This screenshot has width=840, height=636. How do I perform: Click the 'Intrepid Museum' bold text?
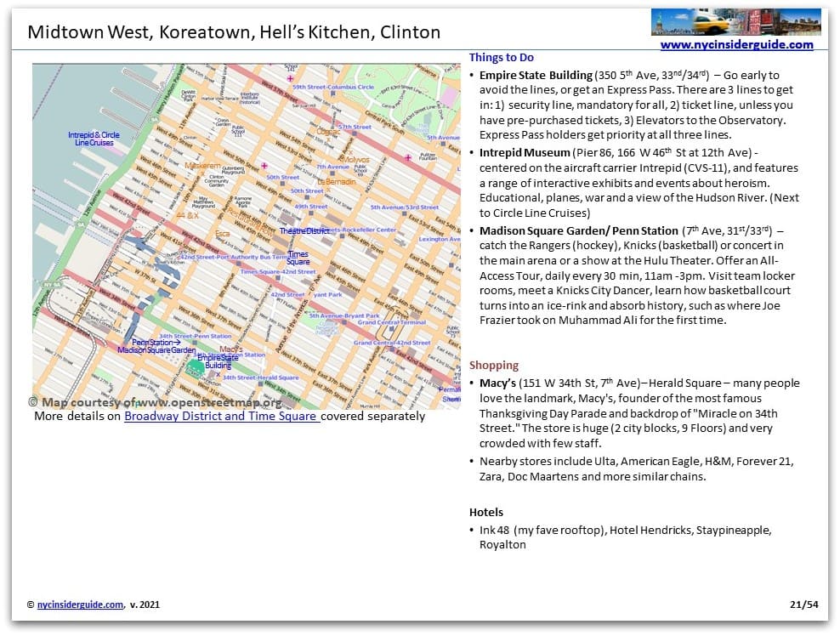pyautogui.click(x=525, y=153)
